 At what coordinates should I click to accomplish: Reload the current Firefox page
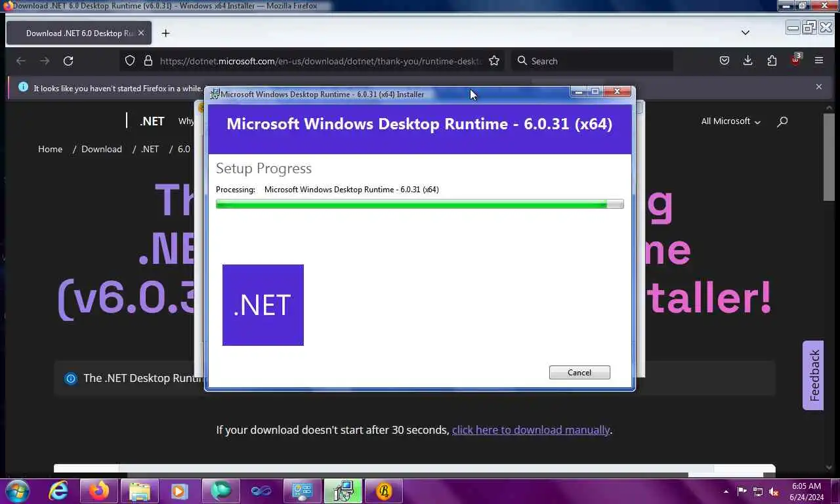[68, 60]
